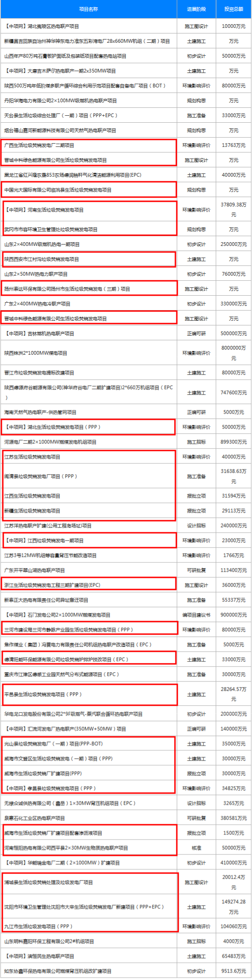
Task: Click the 3265万元 investment value
Action: 233,803
